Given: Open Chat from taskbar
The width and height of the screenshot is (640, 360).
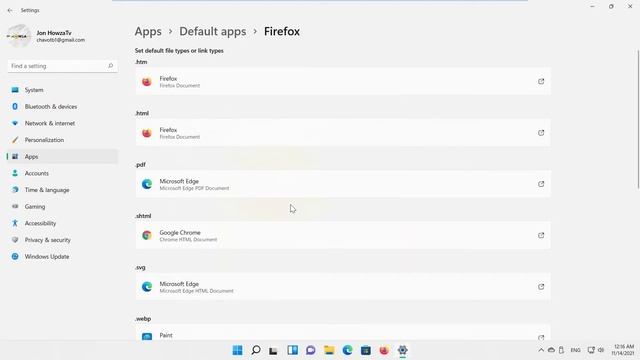Looking at the screenshot, I should [311, 350].
